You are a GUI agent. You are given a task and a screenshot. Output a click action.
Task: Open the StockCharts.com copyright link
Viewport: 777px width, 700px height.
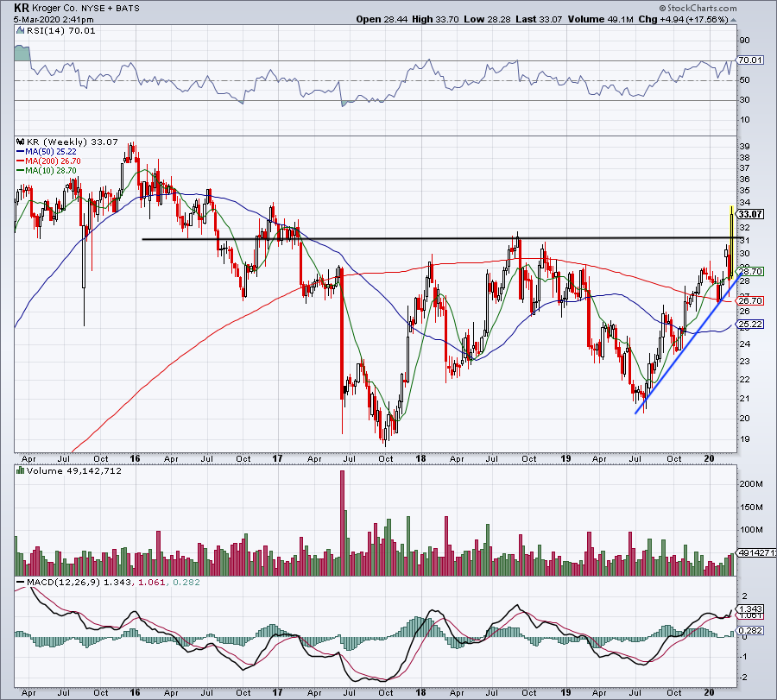(x=698, y=8)
